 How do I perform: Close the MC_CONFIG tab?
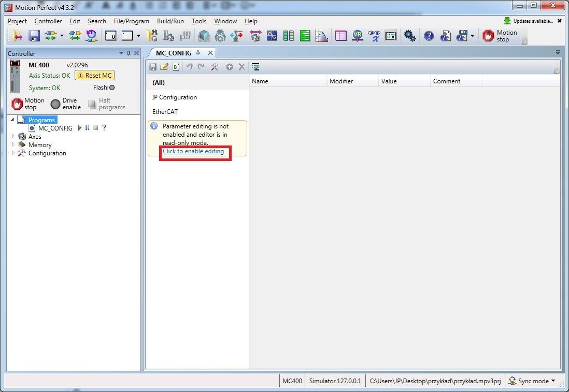tap(210, 53)
